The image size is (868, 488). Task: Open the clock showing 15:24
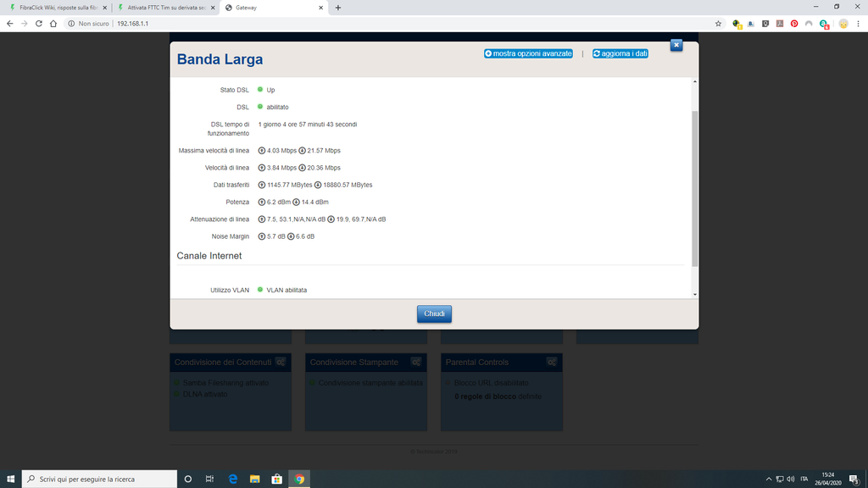pyautogui.click(x=827, y=480)
